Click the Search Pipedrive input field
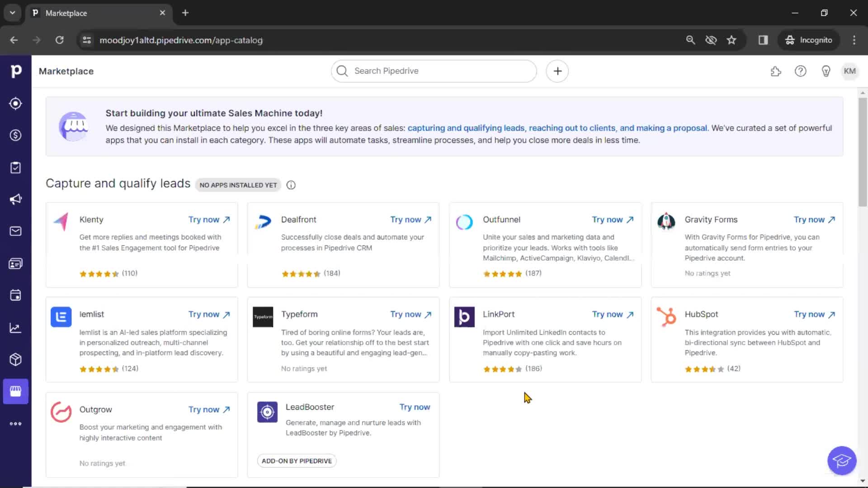This screenshot has width=868, height=488. [x=434, y=71]
